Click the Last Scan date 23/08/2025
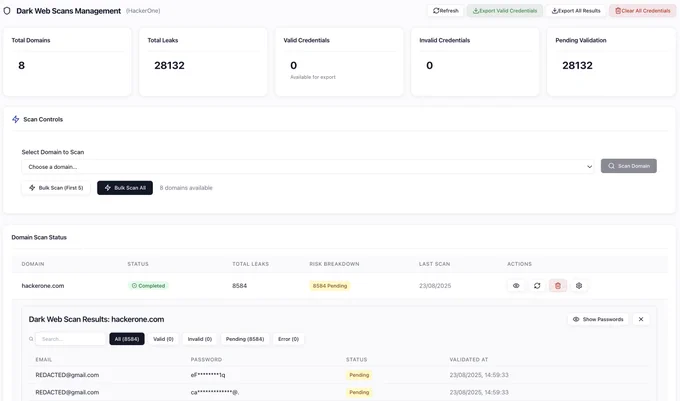 coord(435,286)
